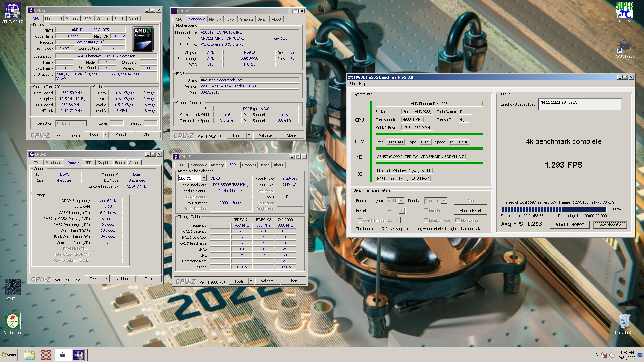644x362 pixels.
Task: Select the HWBOT x265 taskbar button
Action: coord(62,355)
